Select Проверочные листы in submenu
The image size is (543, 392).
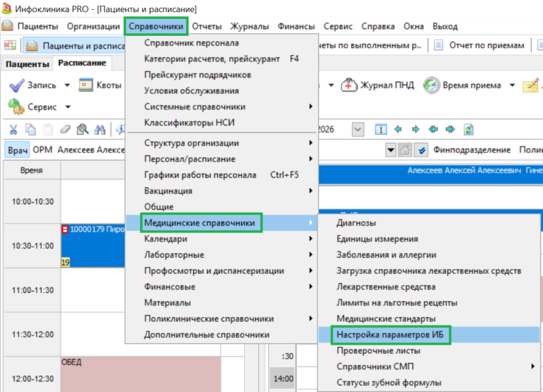tap(429, 350)
